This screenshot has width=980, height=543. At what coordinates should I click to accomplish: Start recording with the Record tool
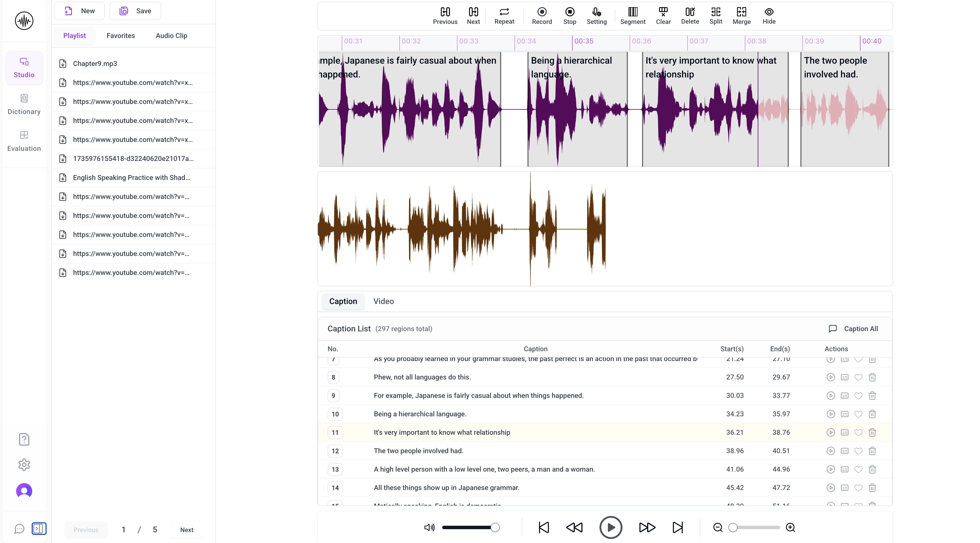point(542,15)
